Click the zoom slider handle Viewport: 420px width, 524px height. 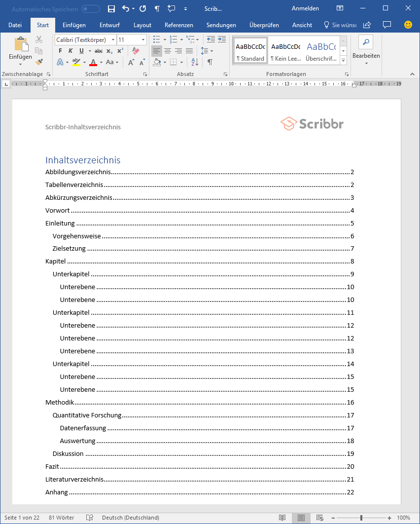[361, 518]
